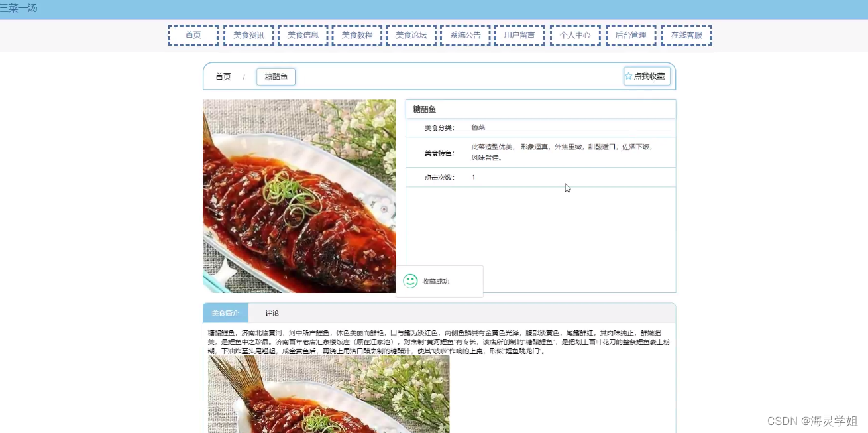Click 首页 in the breadcrumb trail

[223, 76]
